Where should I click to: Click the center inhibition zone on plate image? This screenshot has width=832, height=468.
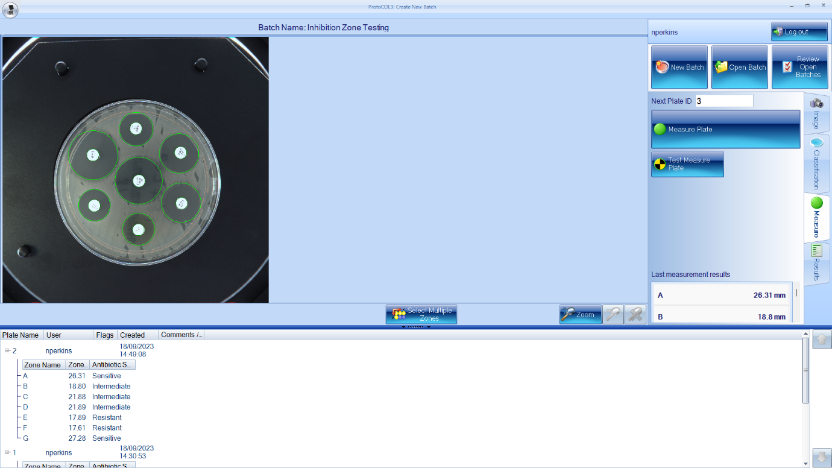point(139,180)
